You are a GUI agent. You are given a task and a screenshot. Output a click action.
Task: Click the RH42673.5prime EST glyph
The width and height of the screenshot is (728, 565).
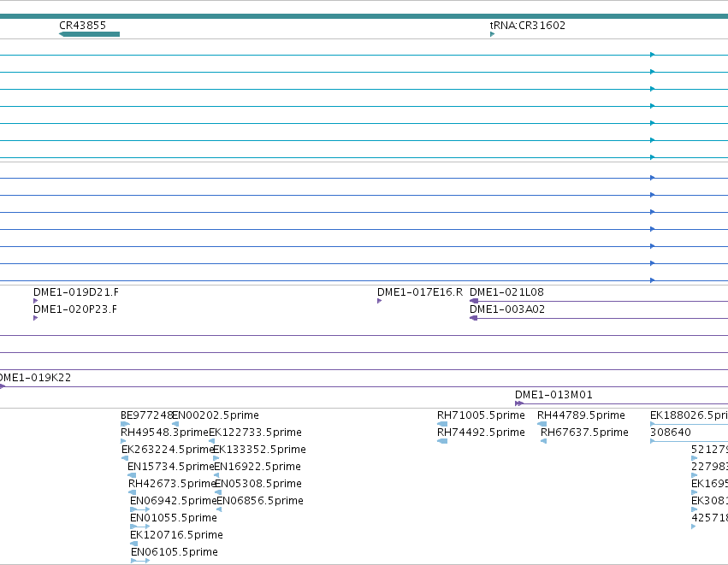[x=133, y=492]
